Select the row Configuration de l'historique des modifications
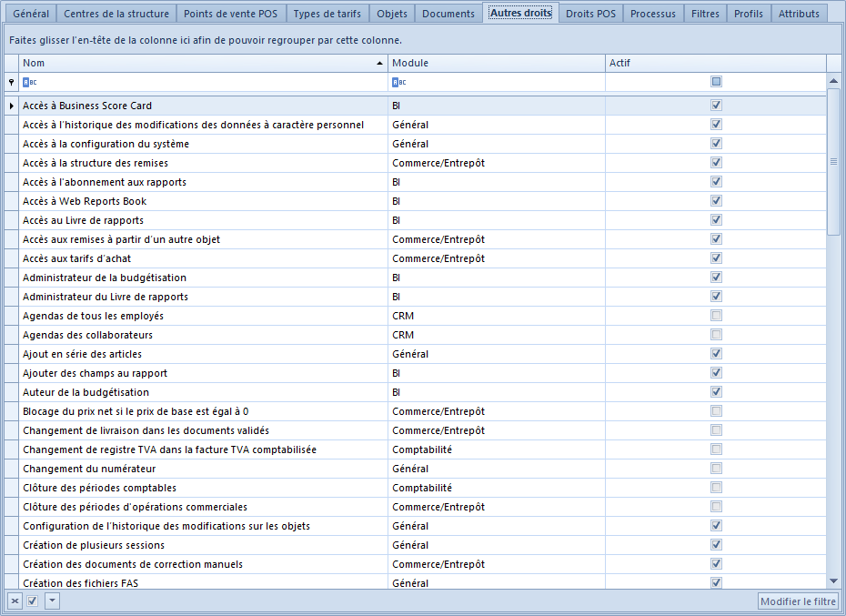This screenshot has height=616, width=846. pyautogui.click(x=415, y=526)
